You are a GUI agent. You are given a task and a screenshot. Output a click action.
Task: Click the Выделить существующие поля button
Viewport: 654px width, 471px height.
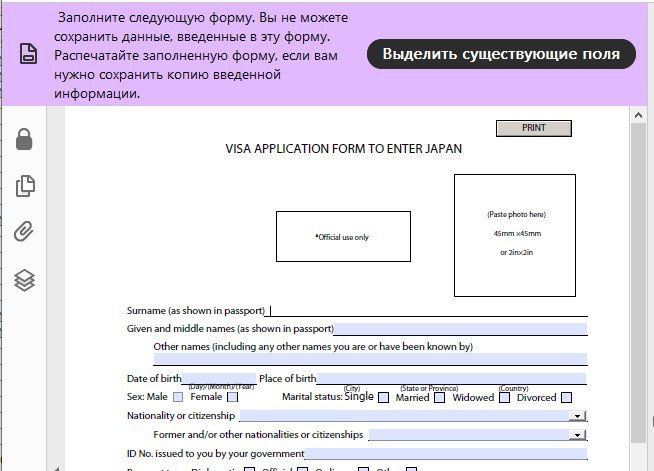pyautogui.click(x=501, y=54)
